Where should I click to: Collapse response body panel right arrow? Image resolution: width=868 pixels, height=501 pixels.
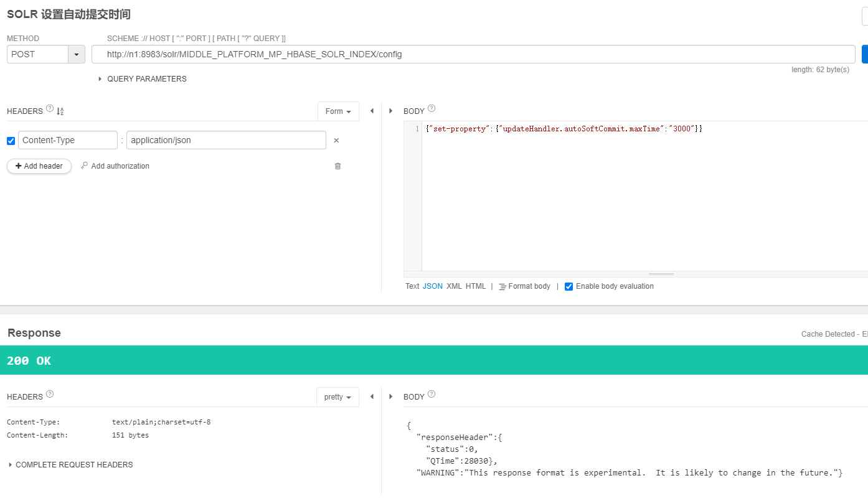click(390, 396)
